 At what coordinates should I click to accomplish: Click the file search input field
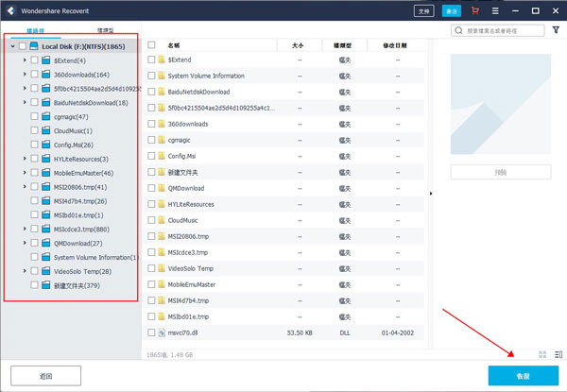(498, 30)
